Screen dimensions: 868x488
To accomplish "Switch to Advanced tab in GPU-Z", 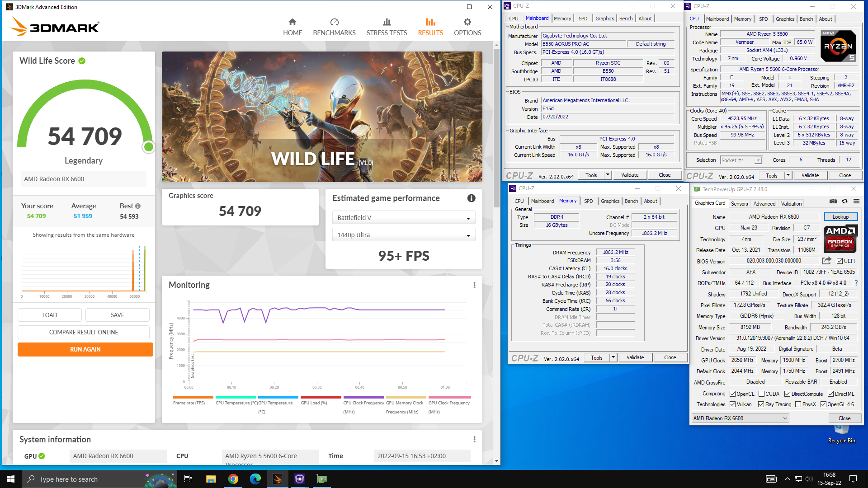I will (x=764, y=204).
